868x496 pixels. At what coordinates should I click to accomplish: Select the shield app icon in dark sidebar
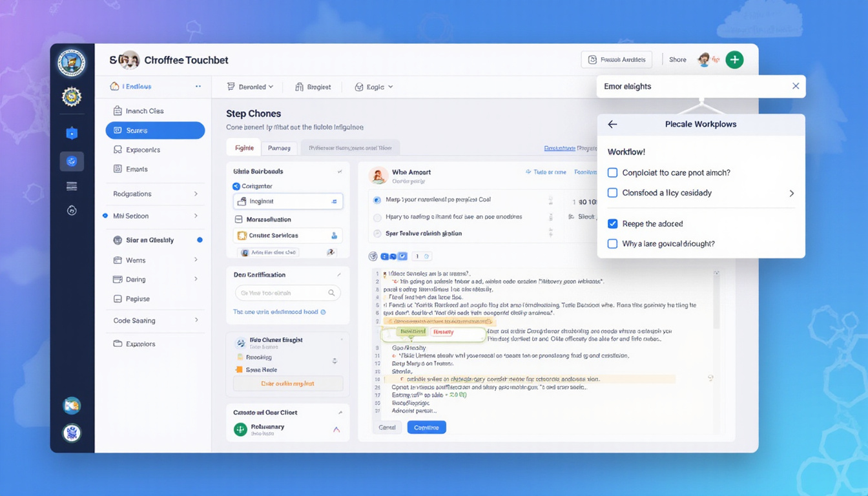72,134
